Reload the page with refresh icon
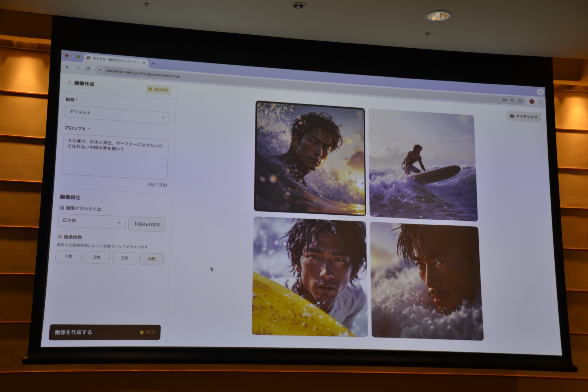The image size is (588, 392). click(88, 69)
